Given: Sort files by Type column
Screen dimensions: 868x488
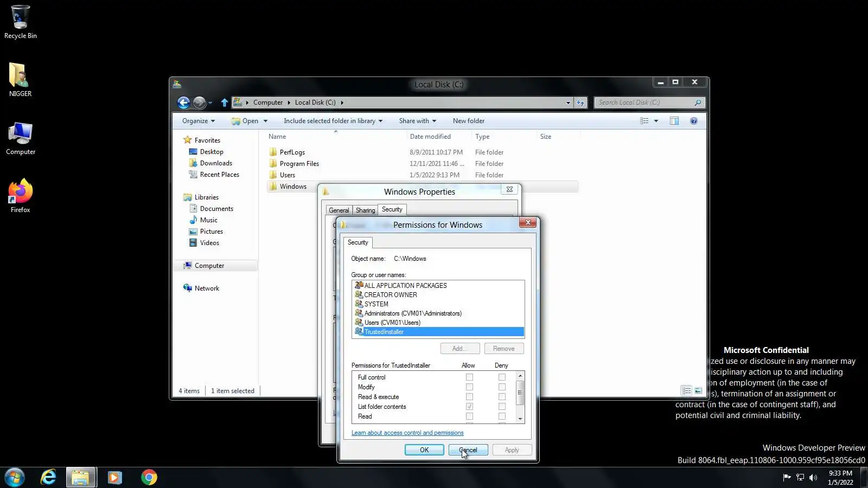Looking at the screenshot, I should click(x=482, y=137).
